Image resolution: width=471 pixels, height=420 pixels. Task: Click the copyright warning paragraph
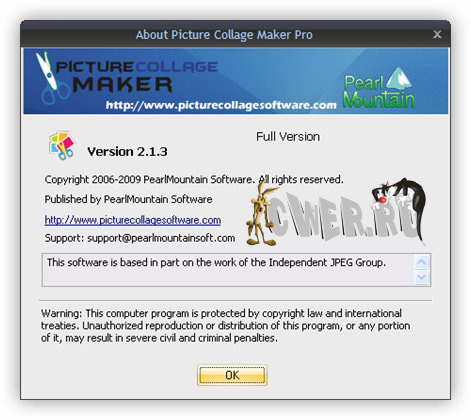(225, 325)
